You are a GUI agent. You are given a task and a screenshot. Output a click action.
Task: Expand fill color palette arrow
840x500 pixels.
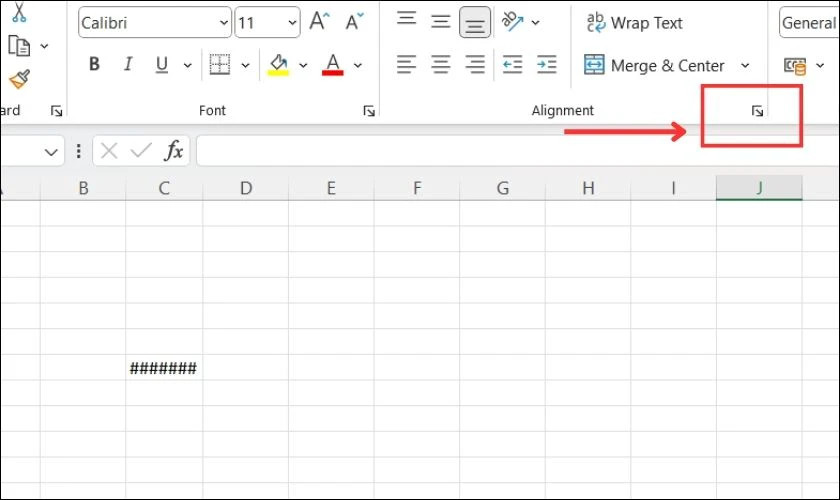[303, 65]
